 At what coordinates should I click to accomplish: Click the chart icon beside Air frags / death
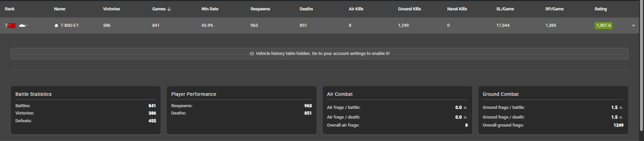pyautogui.click(x=465, y=117)
